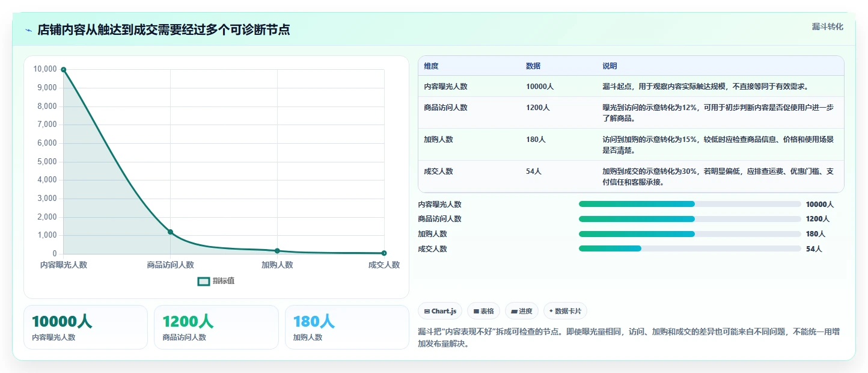Screen dimensions: 868x373
Task: Click the 漏斗转化 tag in the header
Action: 827,26
